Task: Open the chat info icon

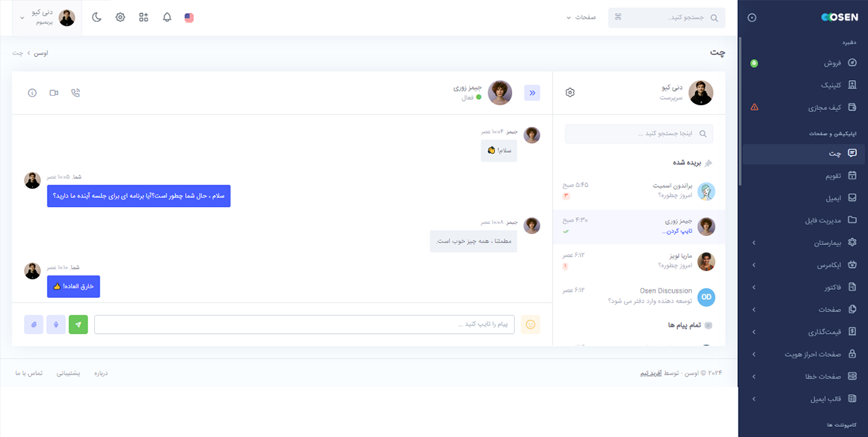Action: pyautogui.click(x=32, y=93)
